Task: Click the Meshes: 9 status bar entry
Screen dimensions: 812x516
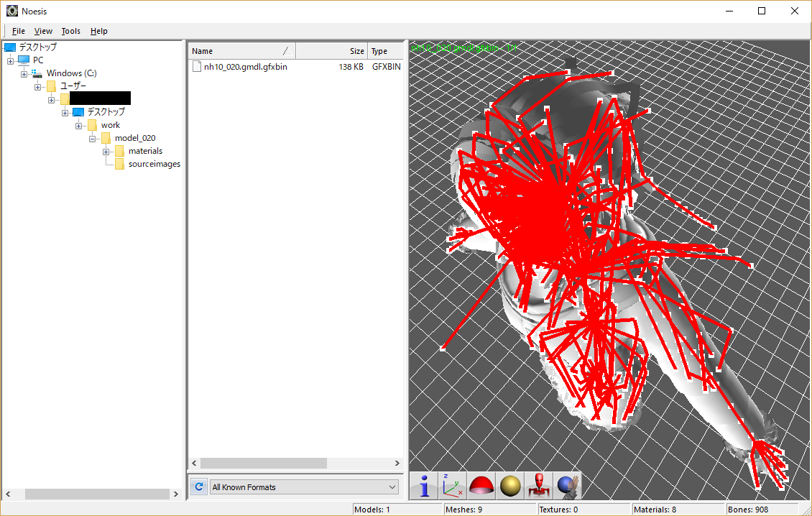Action: [x=490, y=510]
